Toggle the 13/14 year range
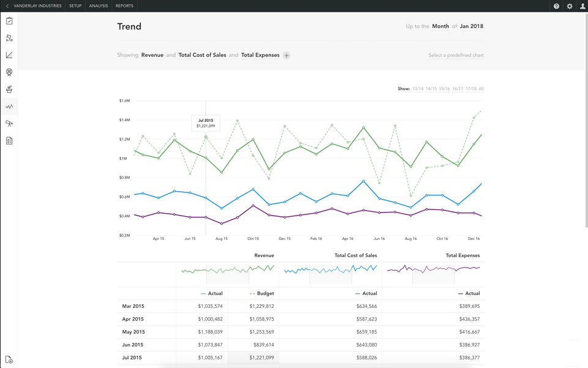588x368 pixels. coord(418,89)
